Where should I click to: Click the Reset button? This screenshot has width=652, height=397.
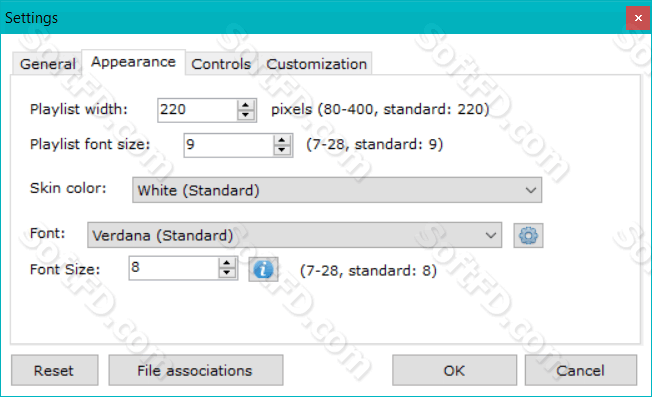(54, 370)
